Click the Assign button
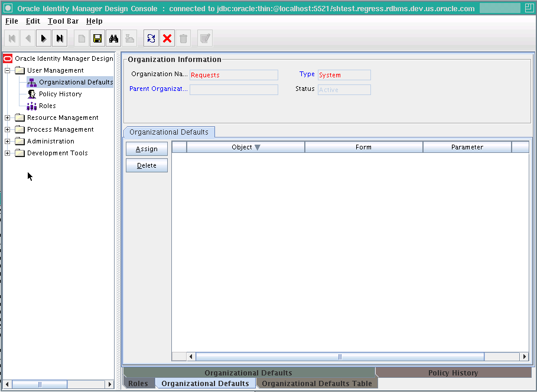This screenshot has width=537, height=392. pos(147,149)
